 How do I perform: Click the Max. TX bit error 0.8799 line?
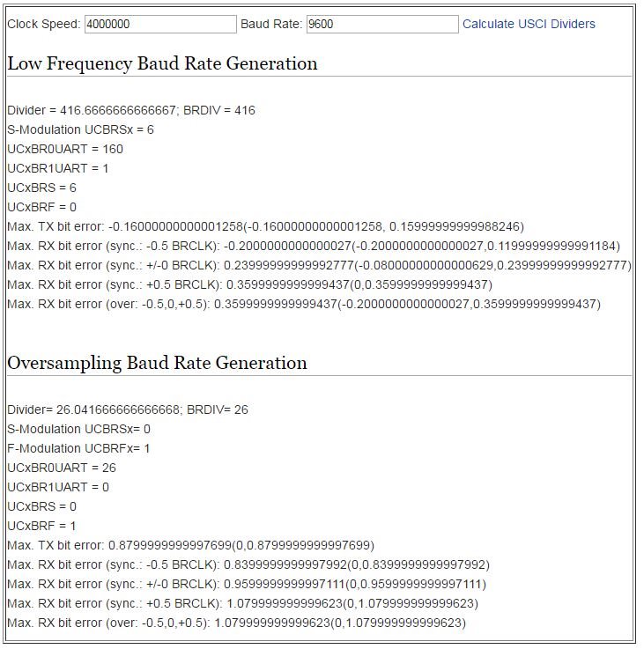tap(190, 545)
